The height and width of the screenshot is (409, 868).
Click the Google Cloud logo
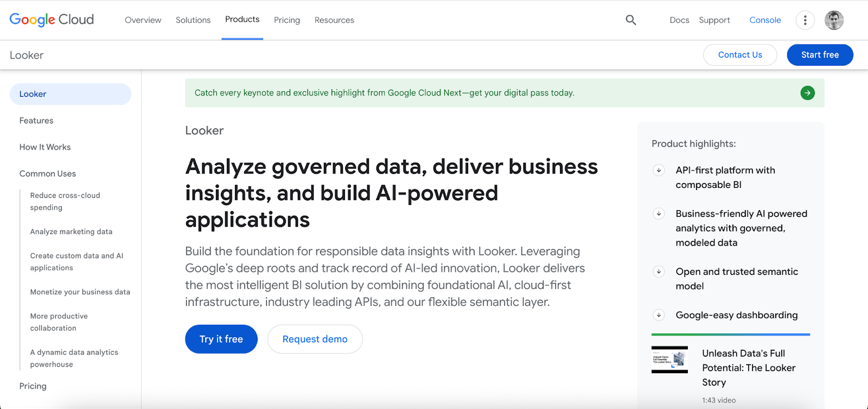(x=52, y=20)
